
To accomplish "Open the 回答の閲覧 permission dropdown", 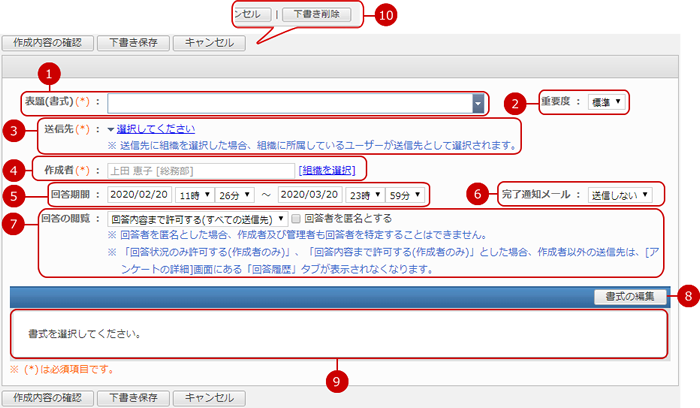I will click(x=197, y=218).
